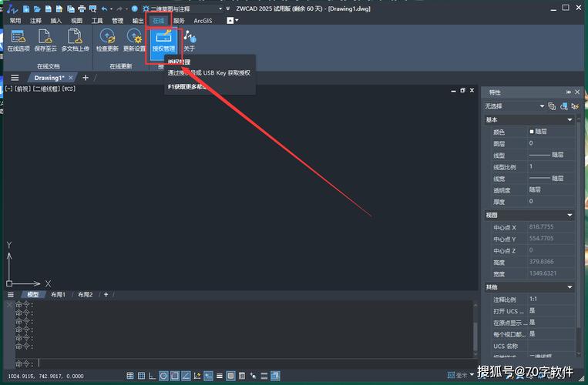Image resolution: width=588 pixels, height=385 pixels.
Task: Toggle ortho mode in status bar
Action: 150,376
